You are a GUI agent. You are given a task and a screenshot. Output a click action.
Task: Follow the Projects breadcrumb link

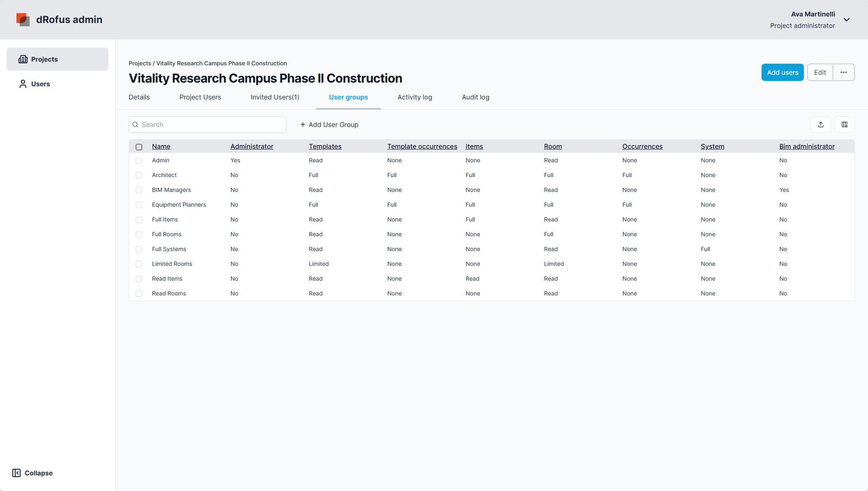pos(140,63)
